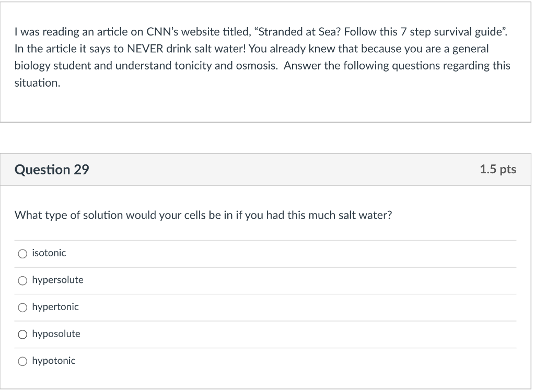Image resolution: width=535 pixels, height=392 pixels.
Task: Click the hypotonic answer label
Action: click(54, 361)
